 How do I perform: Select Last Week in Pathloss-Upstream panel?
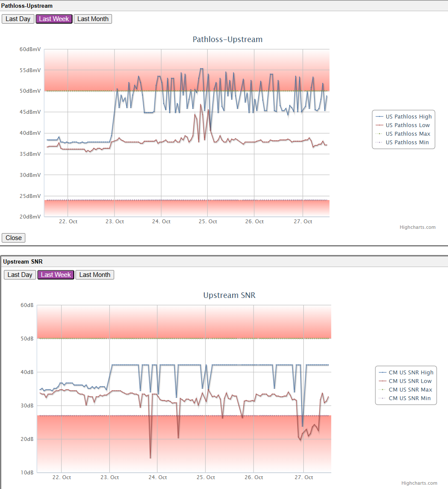pos(54,19)
